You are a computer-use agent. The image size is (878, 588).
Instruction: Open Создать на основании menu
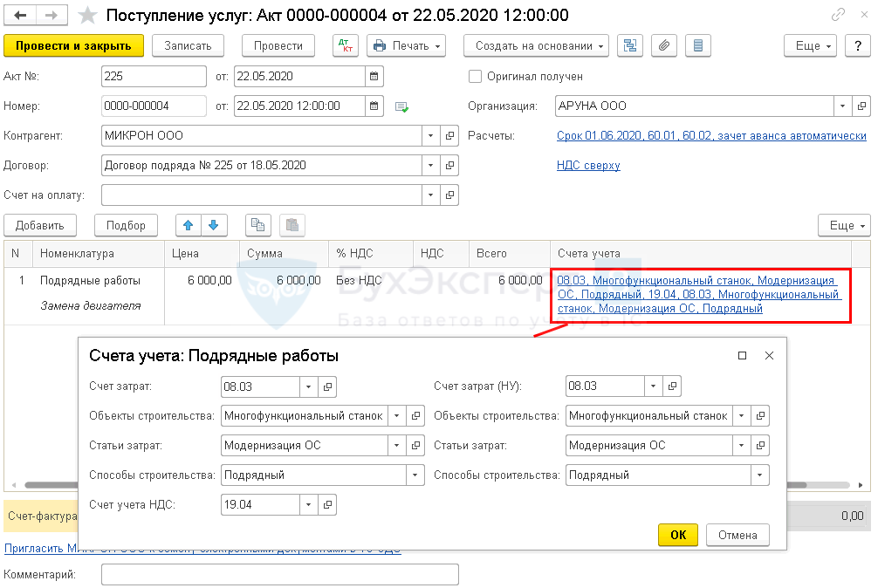click(x=536, y=45)
